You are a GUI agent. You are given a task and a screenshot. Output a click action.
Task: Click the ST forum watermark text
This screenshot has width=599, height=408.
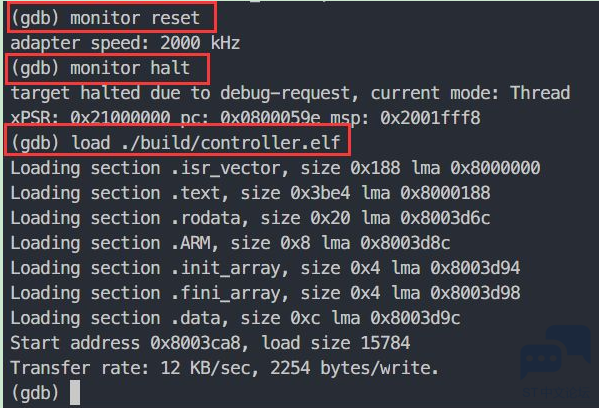coord(555,392)
